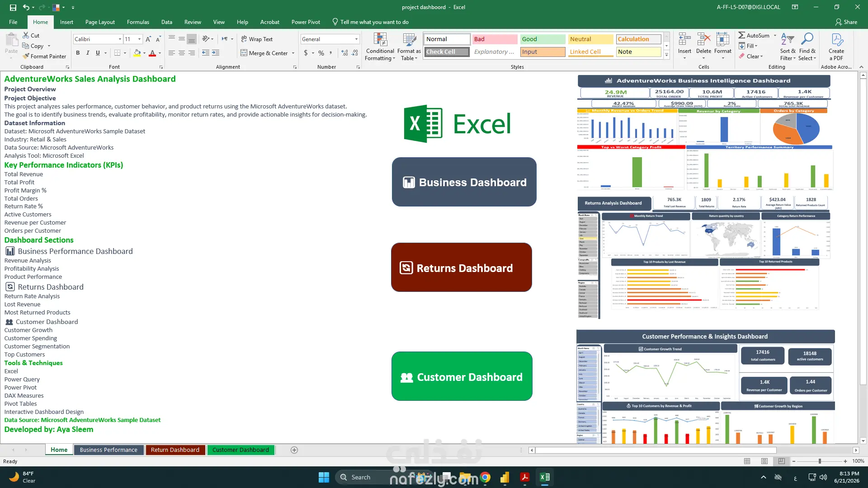Screen dimensions: 868x488
Task: Toggle Merge & Center
Action: point(264,53)
